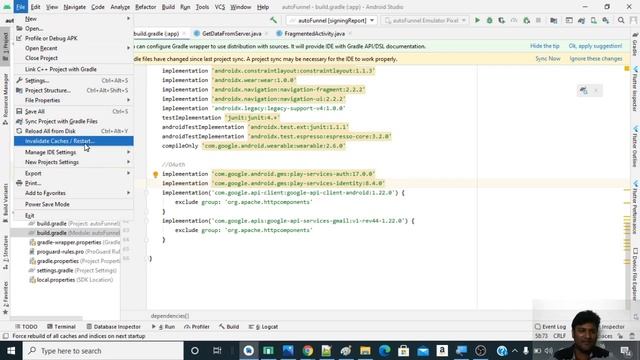
Task: Open Google Chrome from the taskbar
Action: click(x=308, y=351)
